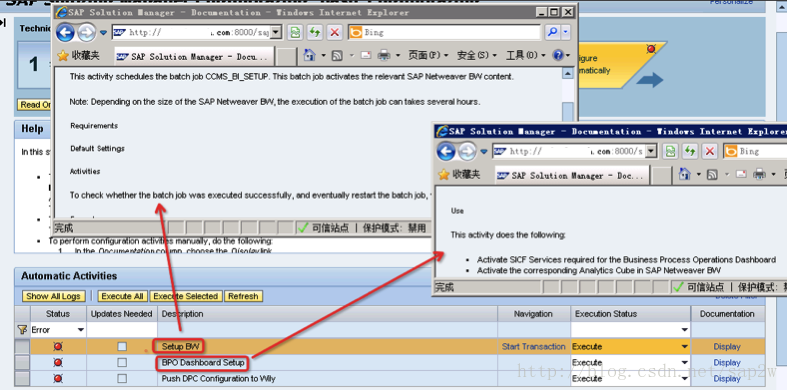Viewport: 788px width, 391px height.
Task: Click the Execution Status column header
Action: 631,314
